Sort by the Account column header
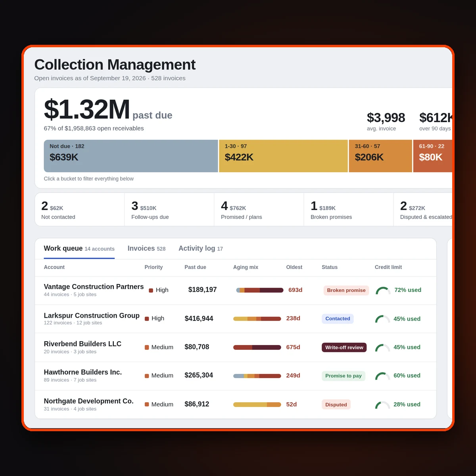 pos(54,267)
